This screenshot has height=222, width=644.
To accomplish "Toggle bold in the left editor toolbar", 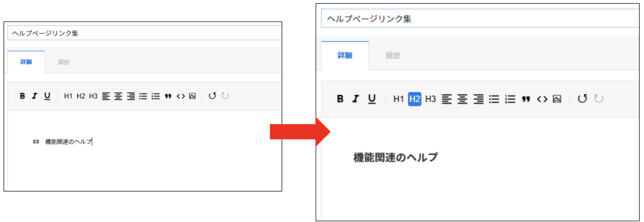I will tap(22, 96).
